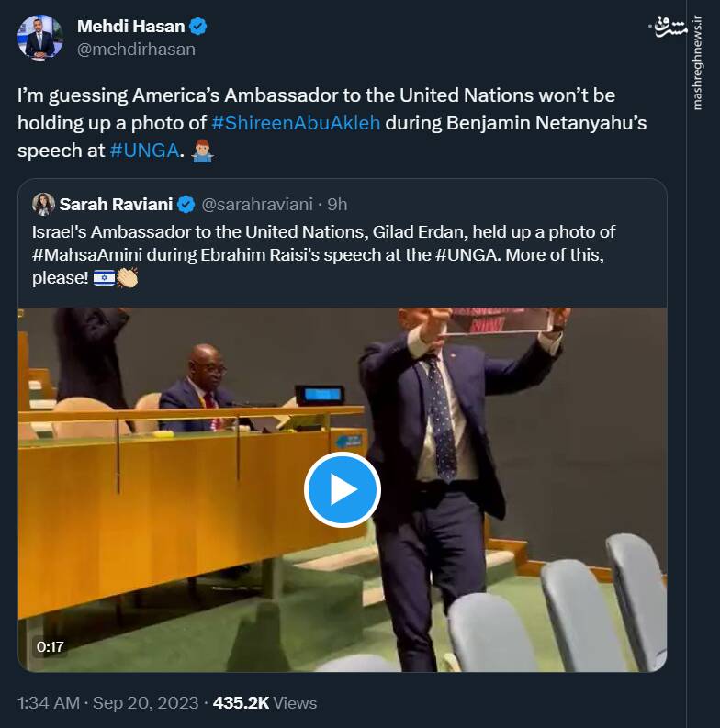
Task: Click Mehdi Hasan's profile avatar
Action: (x=39, y=38)
